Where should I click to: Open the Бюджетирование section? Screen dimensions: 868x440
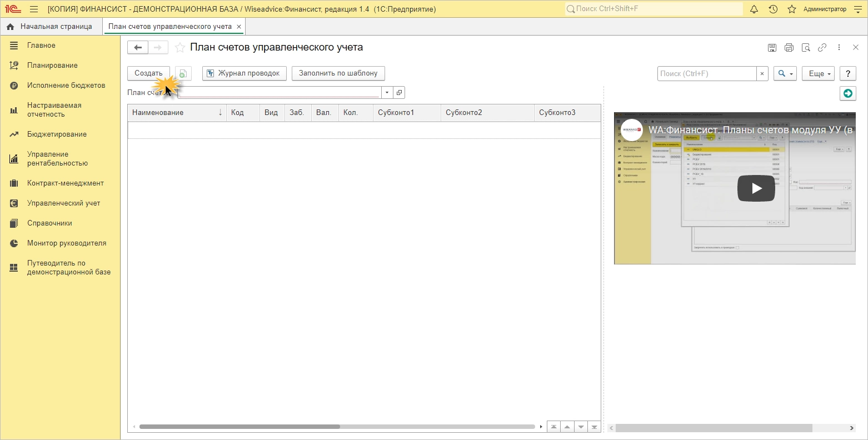(x=60, y=134)
